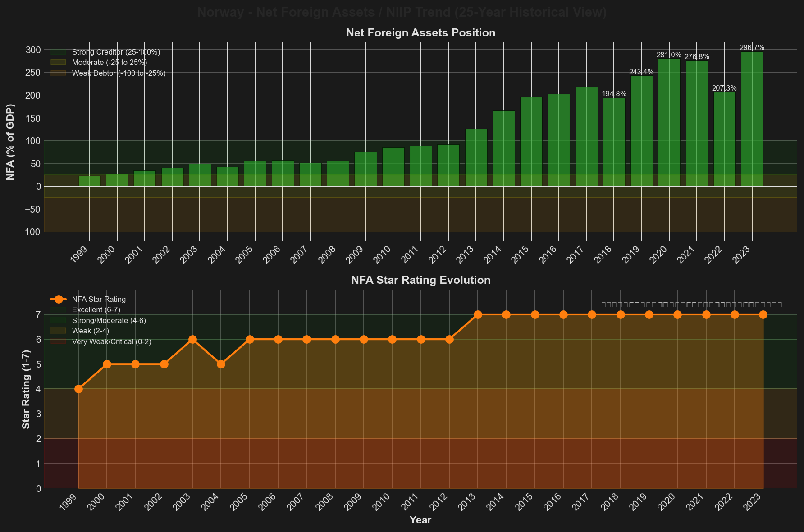The image size is (804, 532).
Task: Toggle the Excellent (6-7) legend entry
Action: click(96, 310)
